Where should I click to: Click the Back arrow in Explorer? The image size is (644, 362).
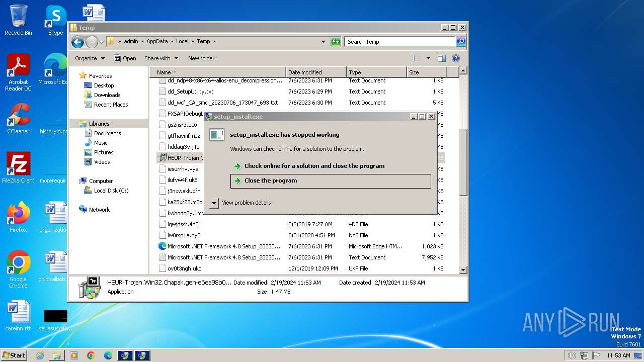[77, 42]
